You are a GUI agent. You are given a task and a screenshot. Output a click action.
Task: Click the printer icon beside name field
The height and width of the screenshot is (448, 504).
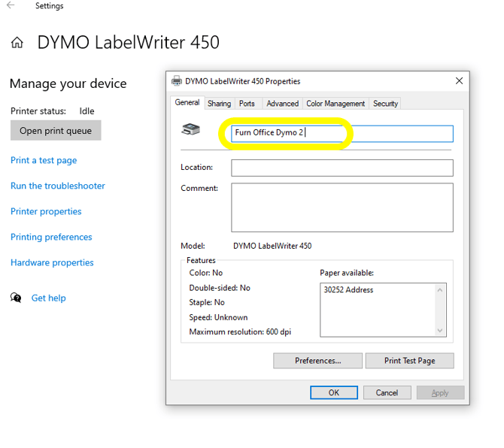click(x=191, y=130)
